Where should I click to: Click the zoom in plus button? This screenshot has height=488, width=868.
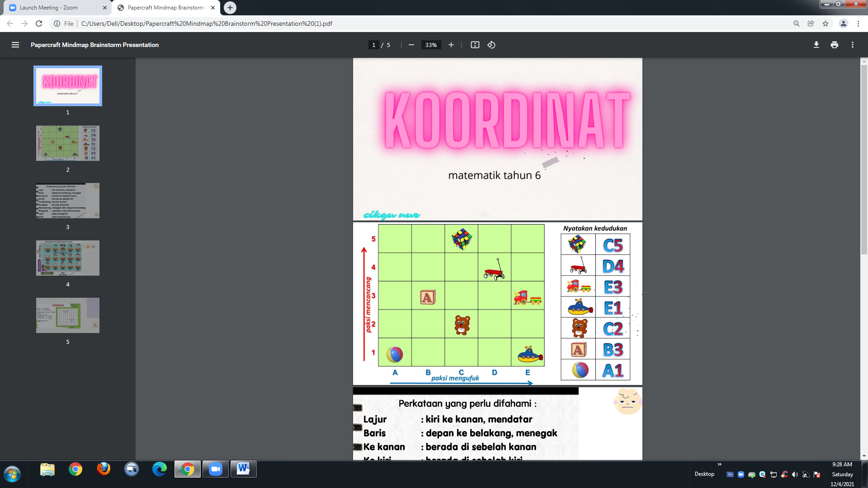click(451, 45)
